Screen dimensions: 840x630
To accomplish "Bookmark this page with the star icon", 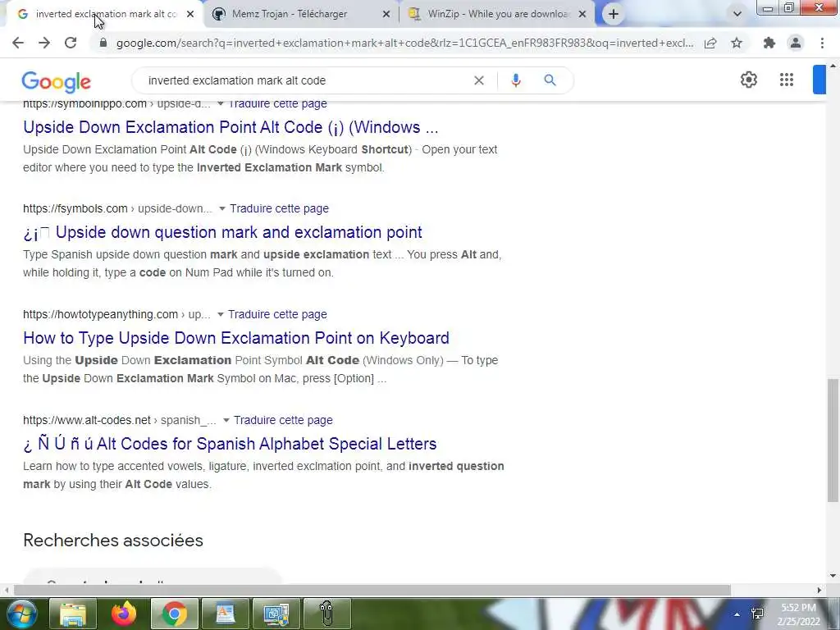I will 737,43.
